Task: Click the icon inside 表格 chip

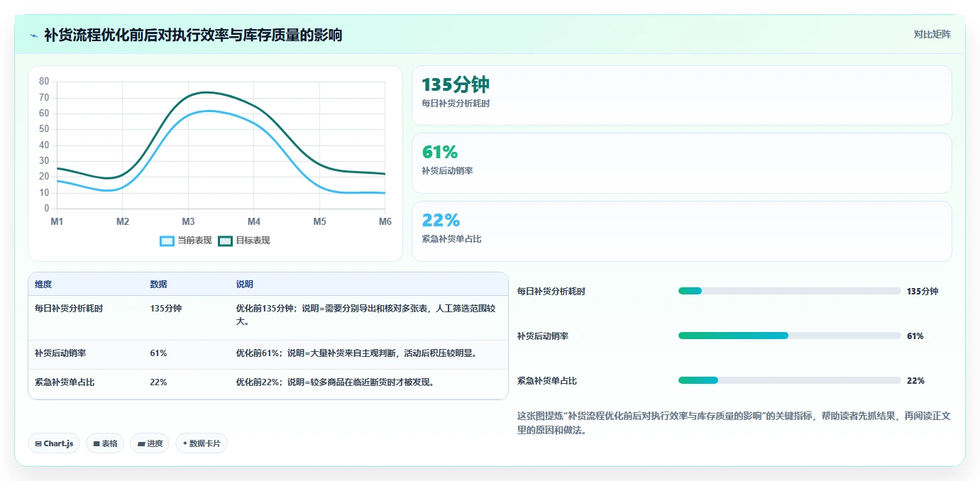Action: point(97,444)
